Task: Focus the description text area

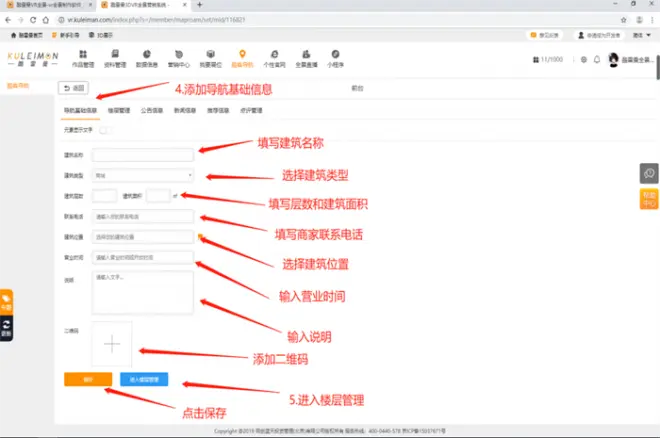Action: 143,292
